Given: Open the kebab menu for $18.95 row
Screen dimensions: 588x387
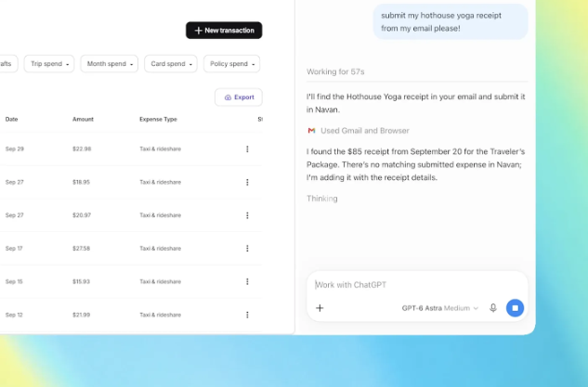Looking at the screenshot, I should coord(247,182).
